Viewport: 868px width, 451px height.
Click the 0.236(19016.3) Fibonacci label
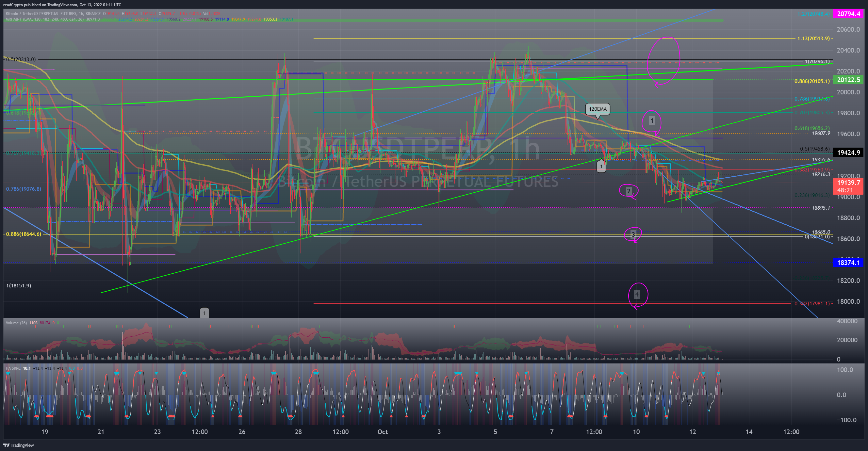tap(812, 195)
